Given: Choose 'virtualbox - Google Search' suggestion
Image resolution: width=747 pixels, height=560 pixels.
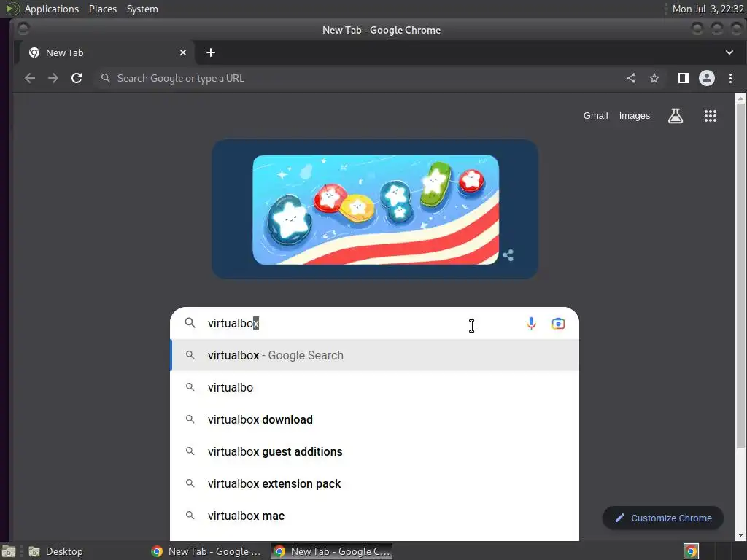Looking at the screenshot, I should pos(374,355).
